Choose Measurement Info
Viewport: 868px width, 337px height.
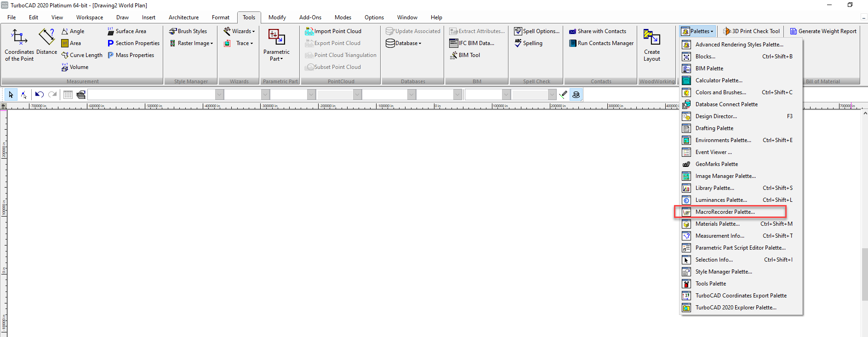point(741,236)
